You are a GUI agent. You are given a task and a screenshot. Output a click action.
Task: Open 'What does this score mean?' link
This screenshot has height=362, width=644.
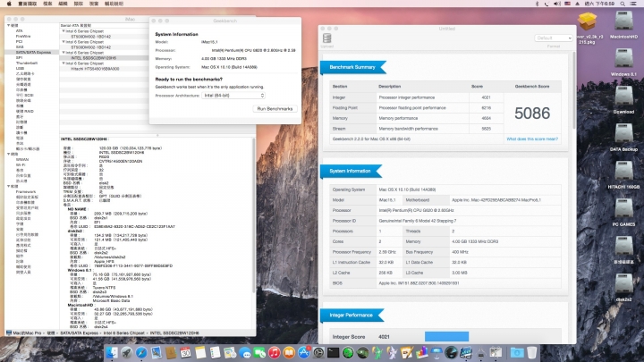pos(532,139)
